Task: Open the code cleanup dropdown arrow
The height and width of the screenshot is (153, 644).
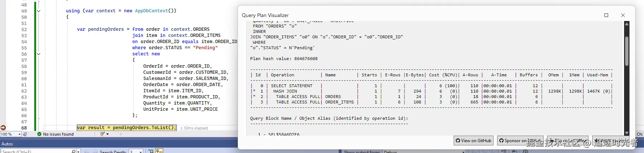Action: [x=108, y=134]
